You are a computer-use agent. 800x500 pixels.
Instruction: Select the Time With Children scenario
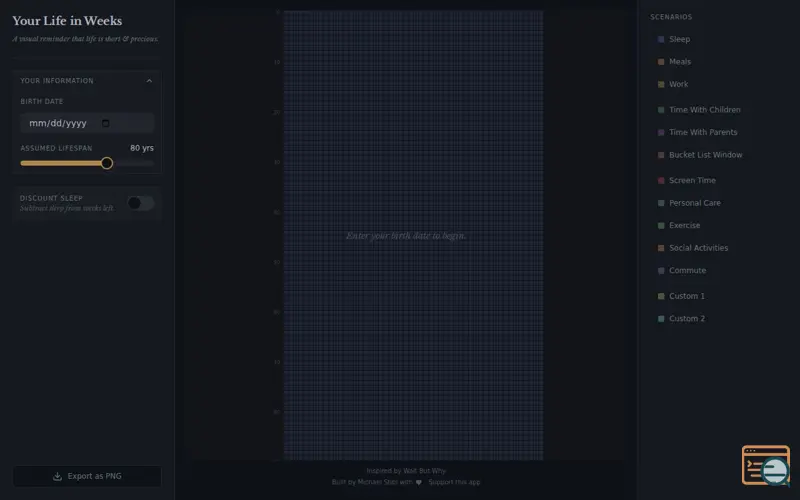pos(698,110)
